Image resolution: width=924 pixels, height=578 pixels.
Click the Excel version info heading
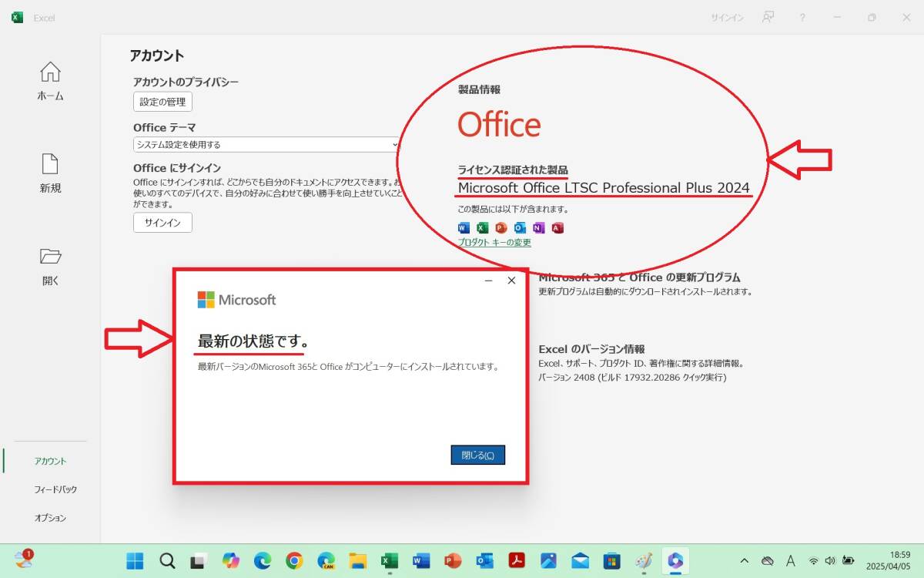[x=591, y=349]
